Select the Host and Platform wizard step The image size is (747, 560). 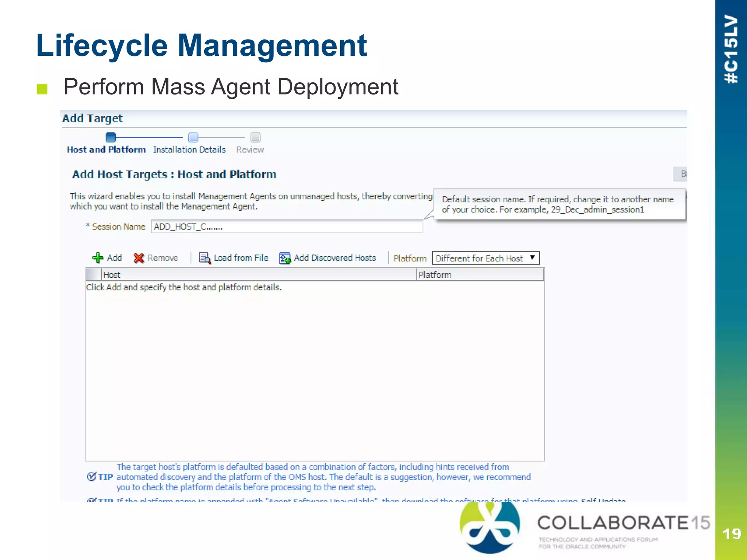coord(106,149)
